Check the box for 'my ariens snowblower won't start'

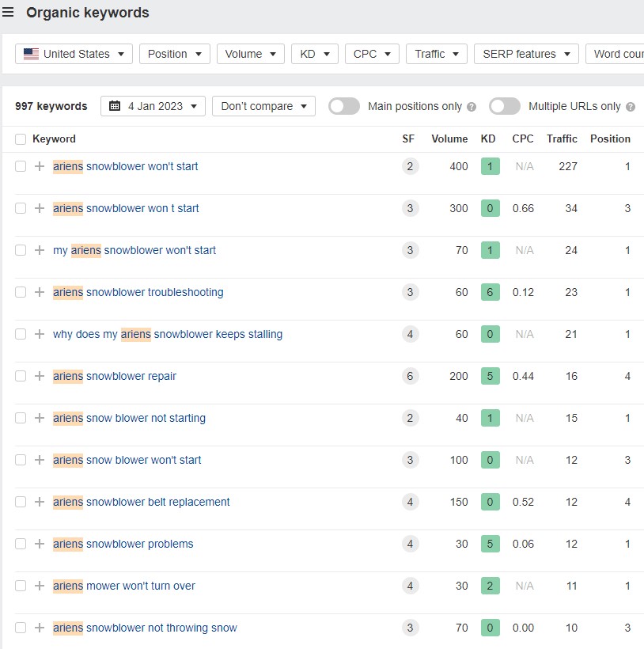tap(21, 250)
